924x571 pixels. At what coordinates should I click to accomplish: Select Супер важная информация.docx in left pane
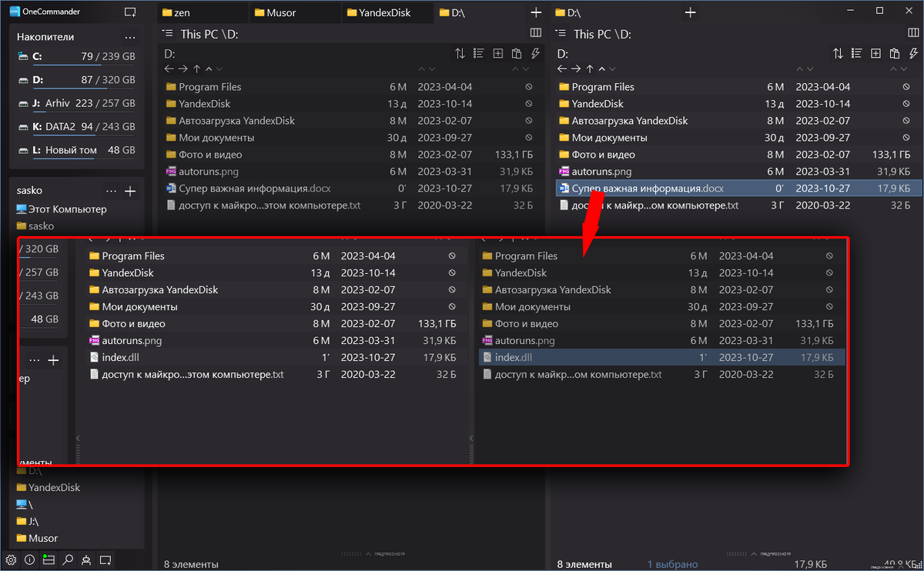click(350, 189)
